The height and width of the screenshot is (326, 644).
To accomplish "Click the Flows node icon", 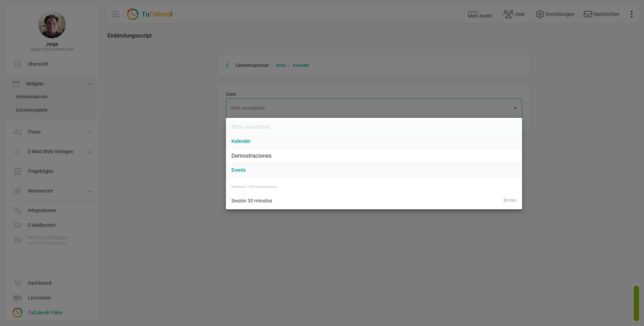I will (18, 132).
